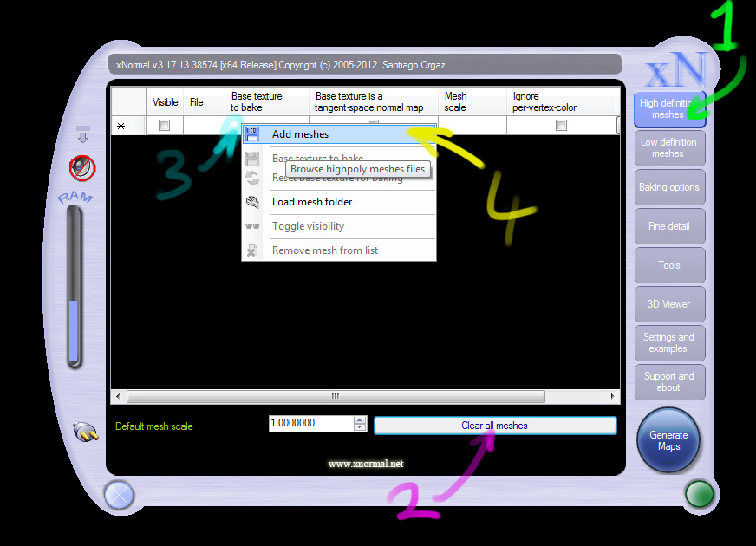Viewport: 756px width, 546px height.
Task: Click the scrollbar right arrow under the grid
Action: click(x=612, y=396)
